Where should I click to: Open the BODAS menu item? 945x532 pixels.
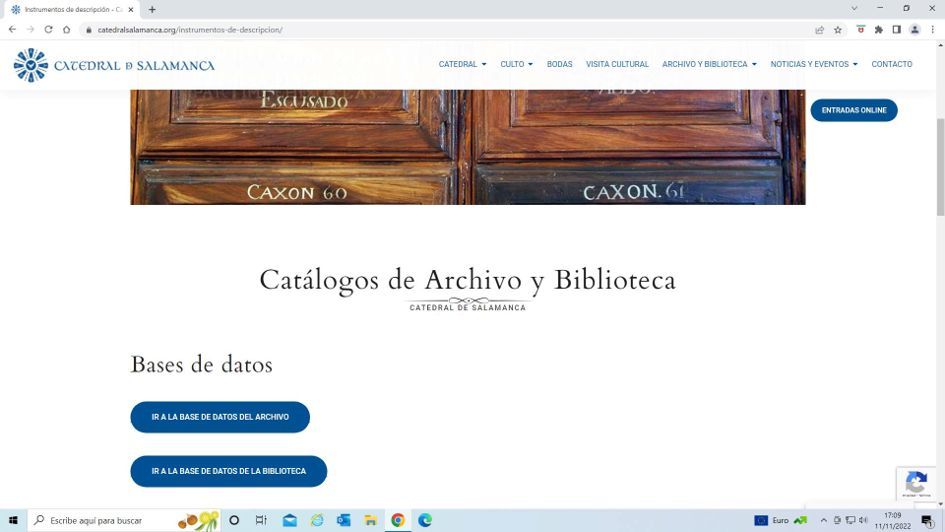[560, 64]
